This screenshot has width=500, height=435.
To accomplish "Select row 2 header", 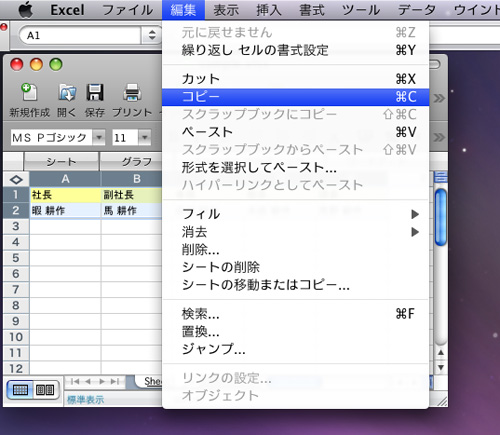I will pyautogui.click(x=16, y=210).
